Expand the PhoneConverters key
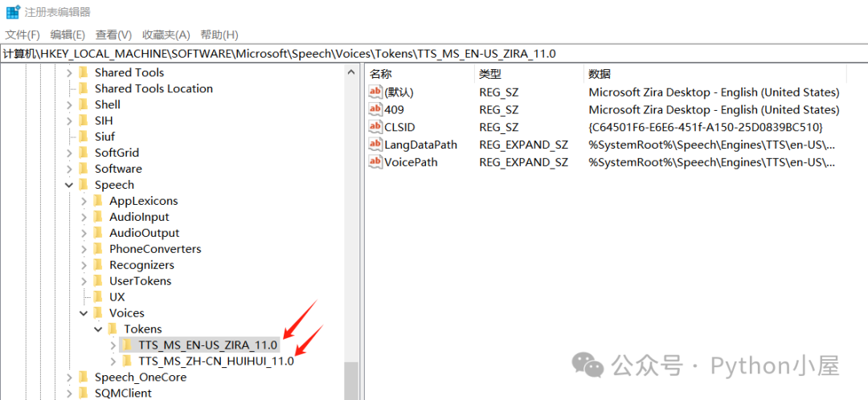This screenshot has height=400, width=868. click(84, 249)
